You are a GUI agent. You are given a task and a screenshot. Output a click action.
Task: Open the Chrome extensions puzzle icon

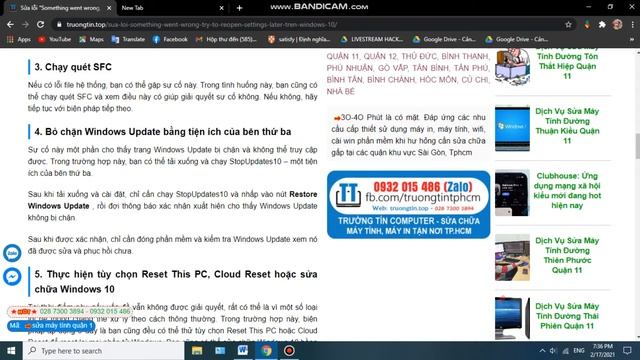pyautogui.click(x=602, y=24)
